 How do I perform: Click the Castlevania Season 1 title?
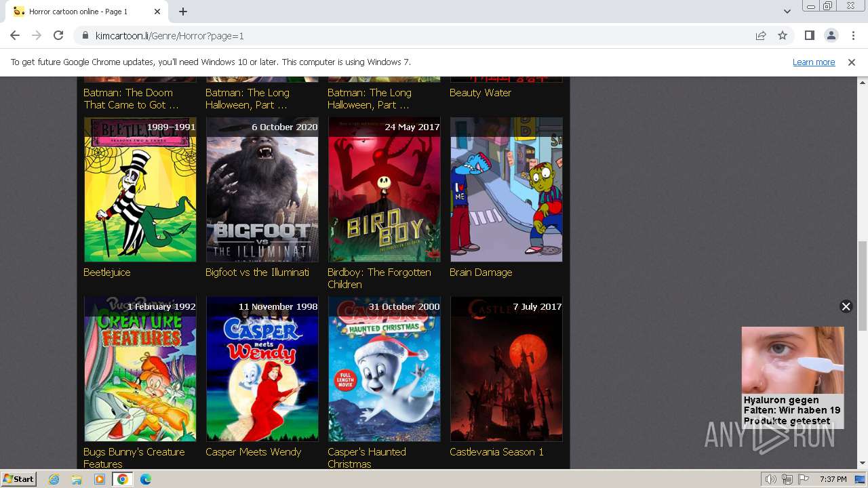pos(496,452)
